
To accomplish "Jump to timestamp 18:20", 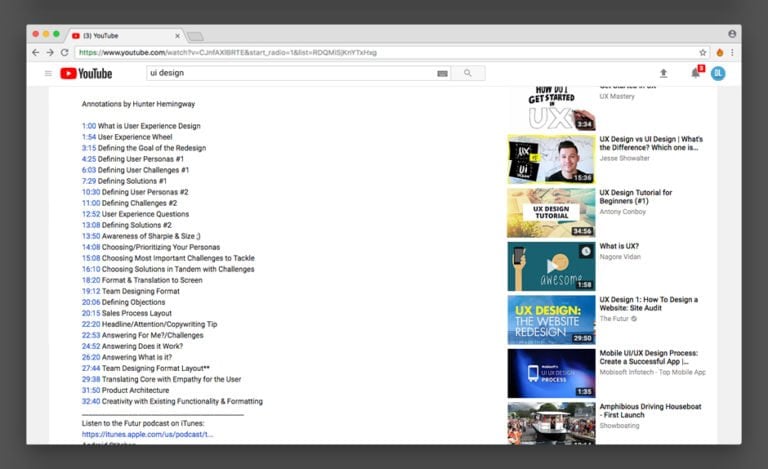I will tap(91, 280).
